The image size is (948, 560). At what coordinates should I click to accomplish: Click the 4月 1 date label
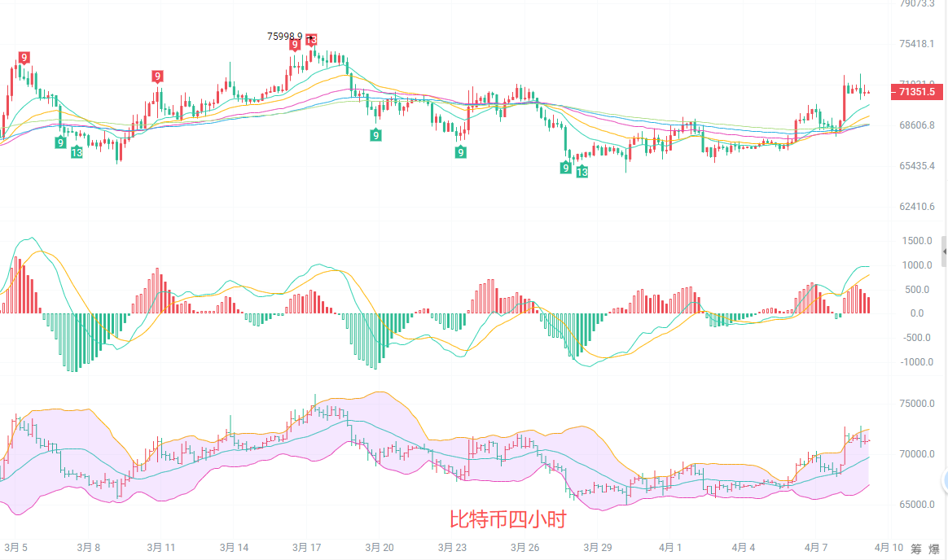click(x=670, y=548)
